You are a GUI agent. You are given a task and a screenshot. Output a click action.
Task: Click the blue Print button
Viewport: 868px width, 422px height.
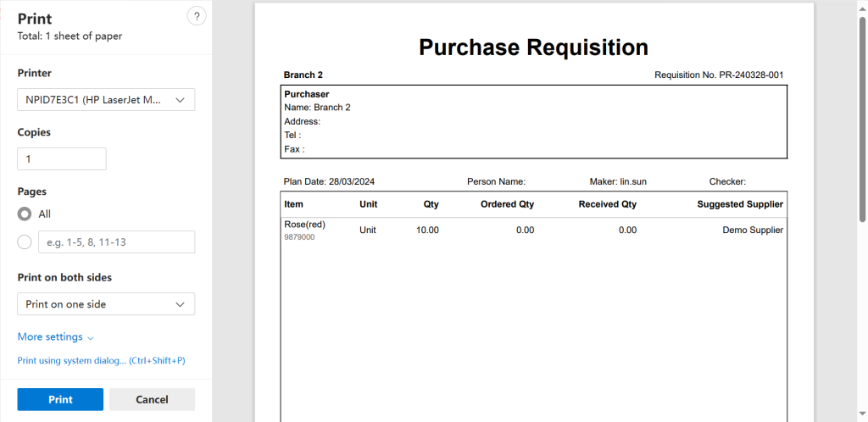coord(60,399)
